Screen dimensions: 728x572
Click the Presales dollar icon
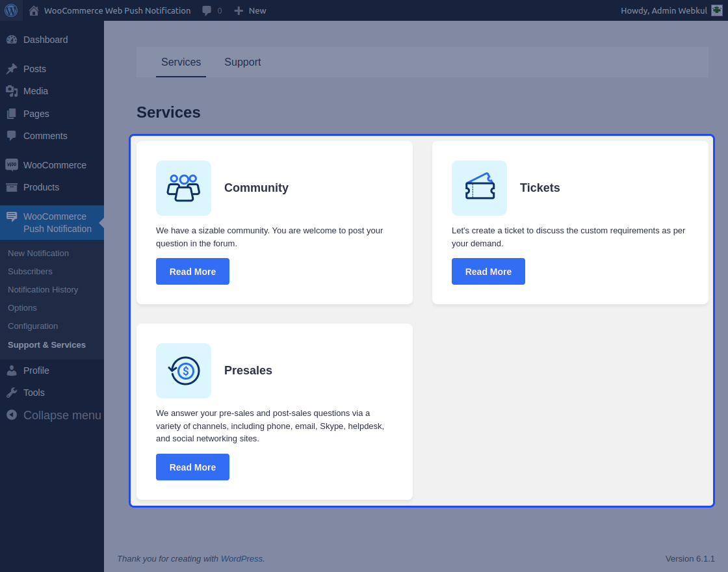pos(183,370)
